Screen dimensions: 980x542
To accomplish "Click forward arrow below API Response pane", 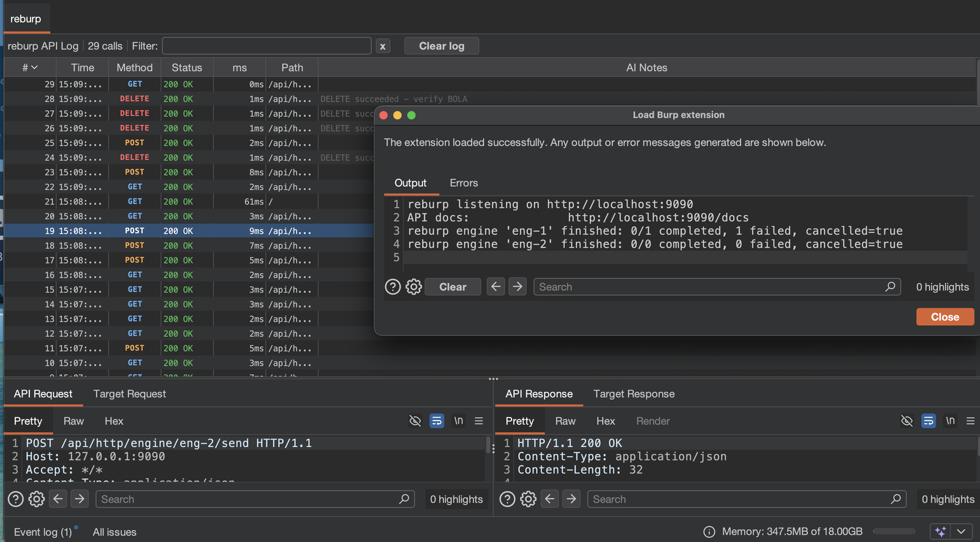I will coord(571,499).
